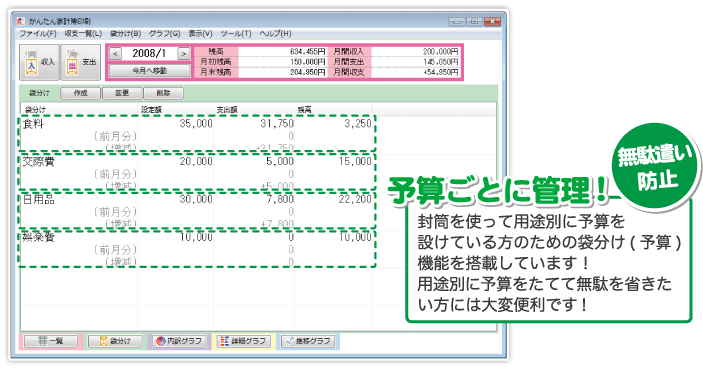Open the グラフ(G) menu
703x369 pixels.
pyautogui.click(x=165, y=34)
